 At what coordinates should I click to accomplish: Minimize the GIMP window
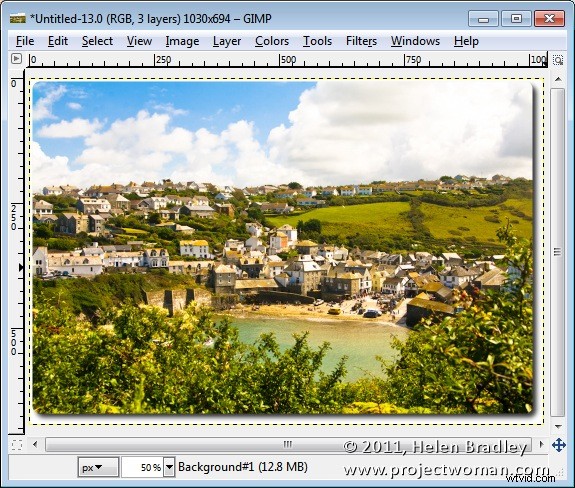point(483,19)
